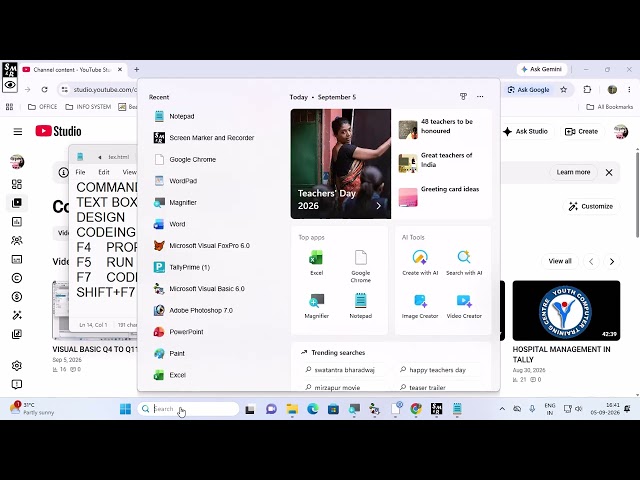Open the rewards trophy icon in search panel
This screenshot has width=640, height=480.
tap(463, 97)
